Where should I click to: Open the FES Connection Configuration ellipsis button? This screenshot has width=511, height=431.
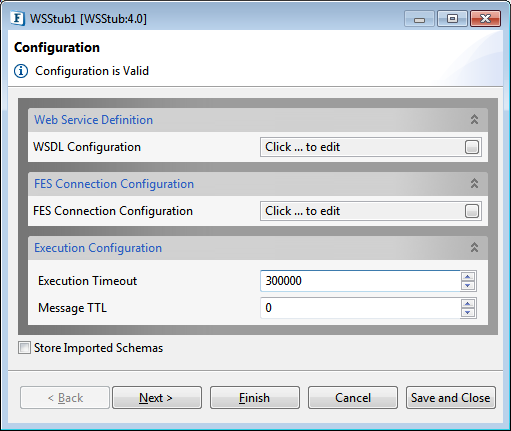point(472,211)
